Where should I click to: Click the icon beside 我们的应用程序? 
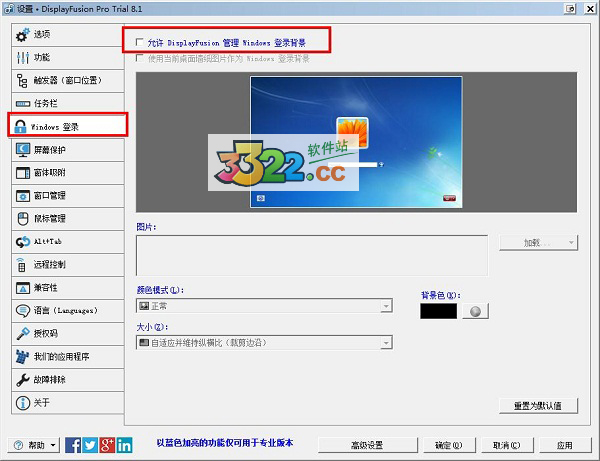point(22,357)
